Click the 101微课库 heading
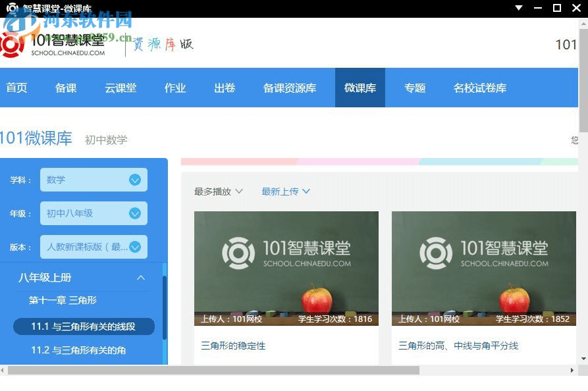 (36, 138)
